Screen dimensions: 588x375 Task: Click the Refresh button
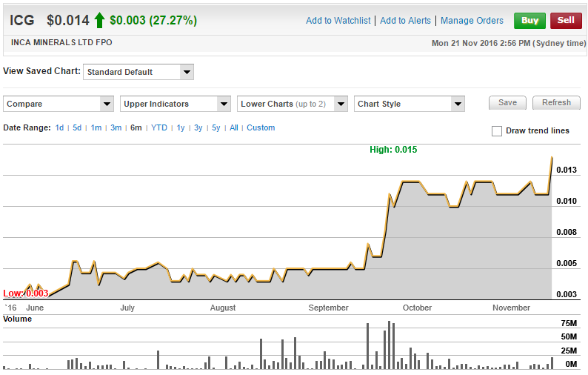tap(556, 103)
